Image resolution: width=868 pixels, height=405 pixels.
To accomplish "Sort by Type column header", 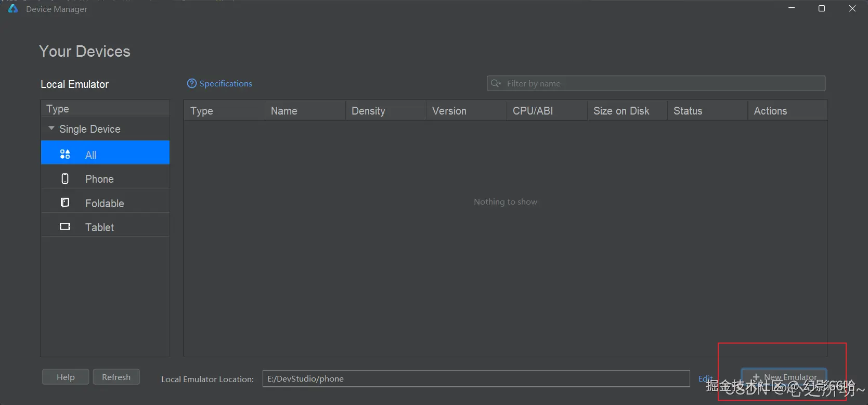I will click(224, 111).
